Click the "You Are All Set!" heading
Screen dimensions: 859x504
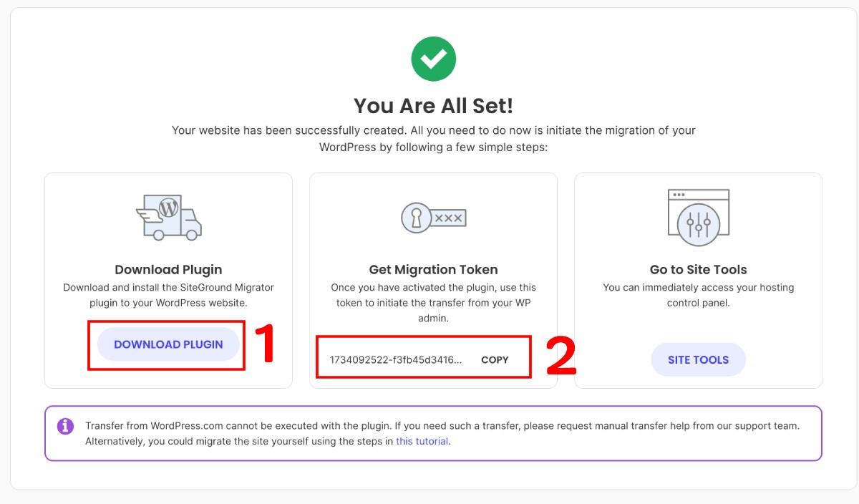click(x=433, y=106)
